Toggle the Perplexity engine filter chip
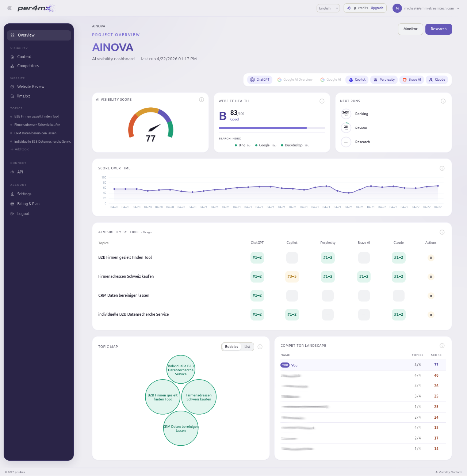This screenshot has height=476, width=467. (x=384, y=80)
